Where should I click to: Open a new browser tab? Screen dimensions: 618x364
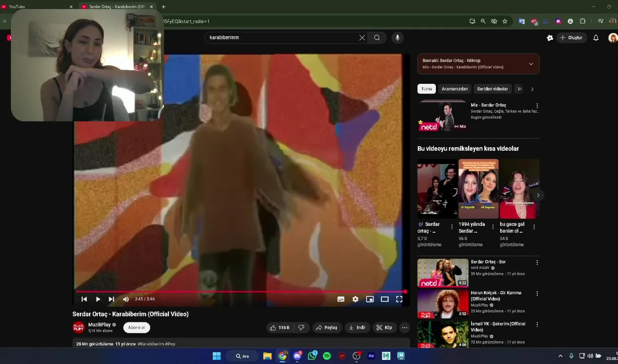point(163,7)
